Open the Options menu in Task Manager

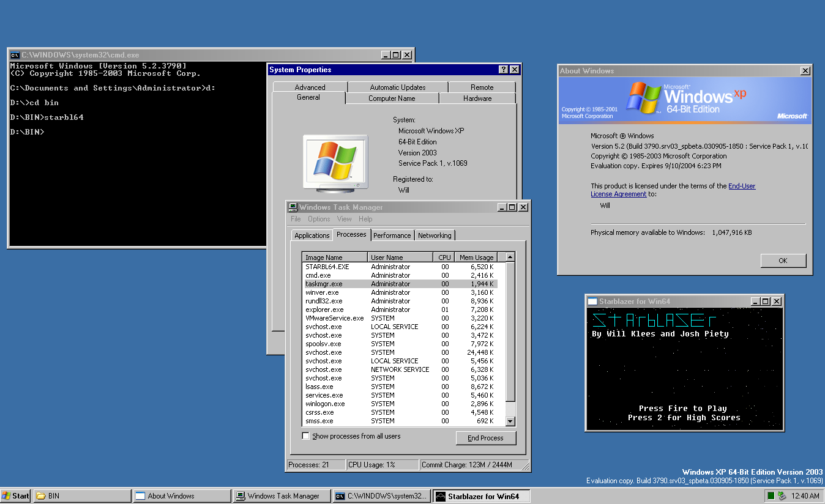tap(319, 219)
